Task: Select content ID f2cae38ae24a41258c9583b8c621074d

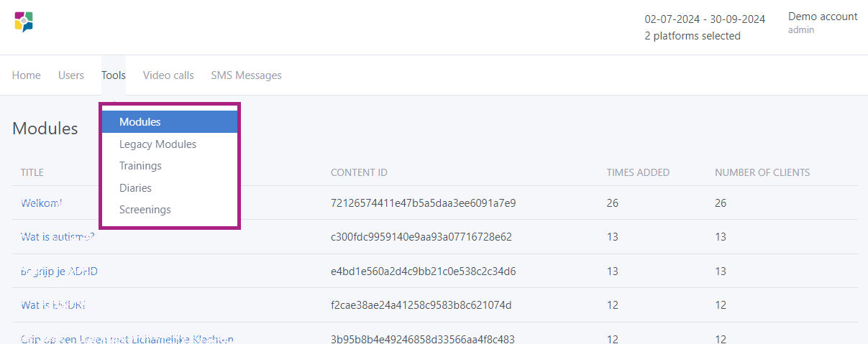Action: pos(421,305)
